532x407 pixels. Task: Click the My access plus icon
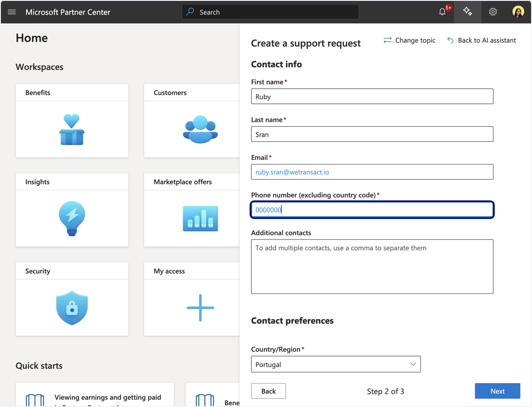(x=200, y=308)
